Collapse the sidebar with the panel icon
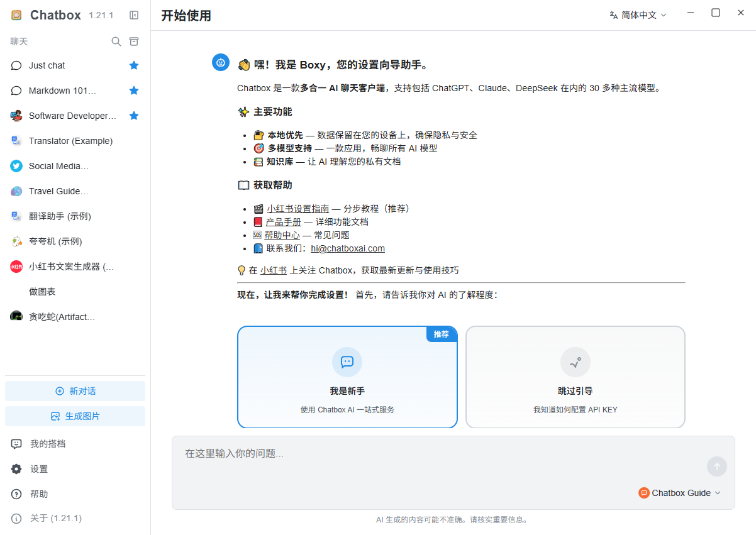 (x=134, y=15)
